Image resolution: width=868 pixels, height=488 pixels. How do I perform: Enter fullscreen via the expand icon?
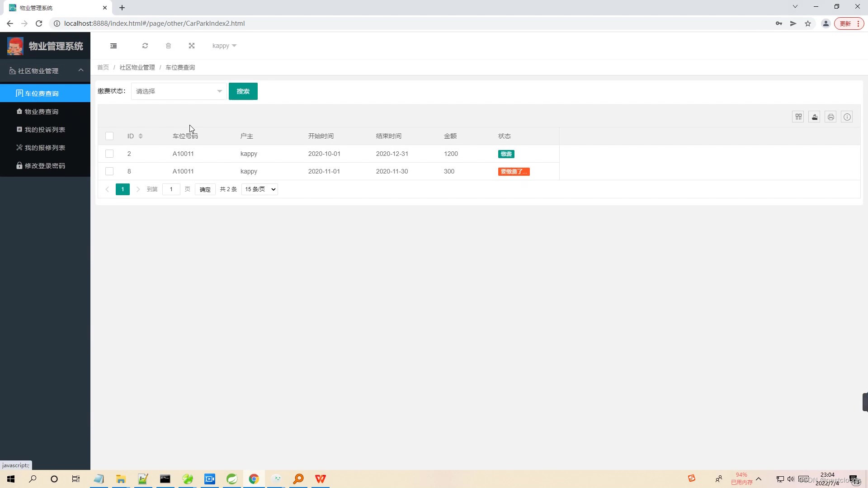pos(192,46)
